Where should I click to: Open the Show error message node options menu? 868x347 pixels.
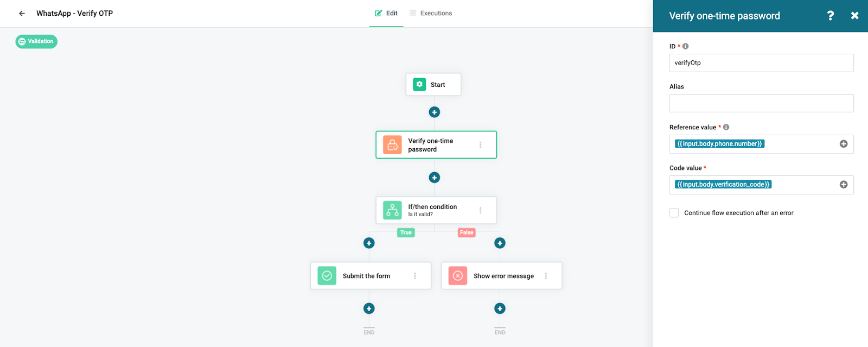(x=546, y=276)
